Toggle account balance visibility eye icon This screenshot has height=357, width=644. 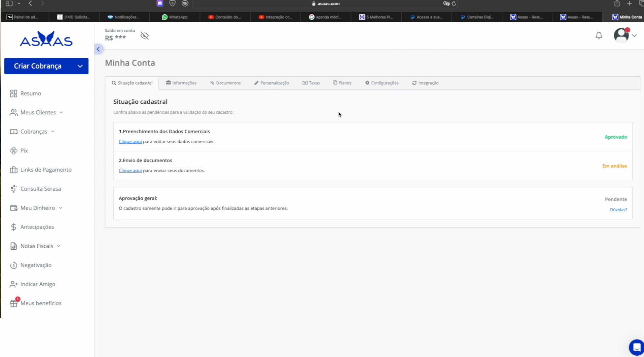(145, 36)
